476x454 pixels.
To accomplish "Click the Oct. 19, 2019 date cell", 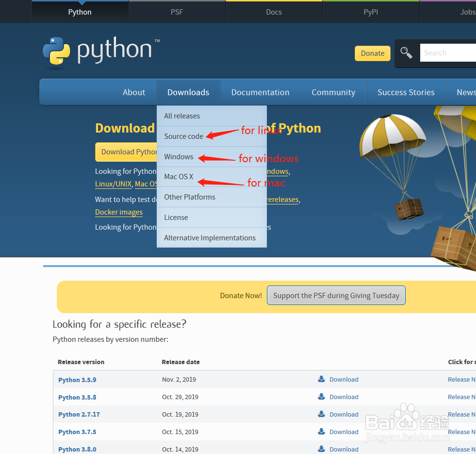I will pyautogui.click(x=180, y=414).
